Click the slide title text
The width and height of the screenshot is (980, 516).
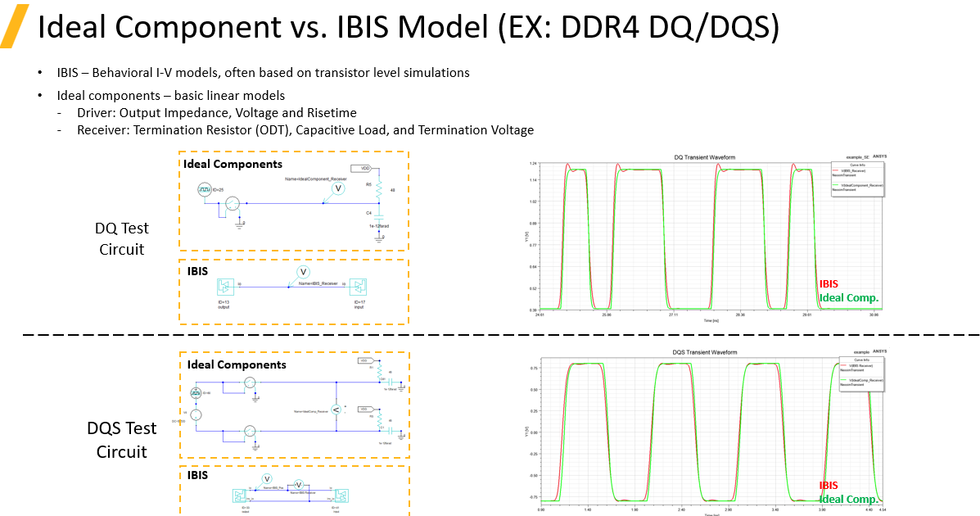[408, 28]
